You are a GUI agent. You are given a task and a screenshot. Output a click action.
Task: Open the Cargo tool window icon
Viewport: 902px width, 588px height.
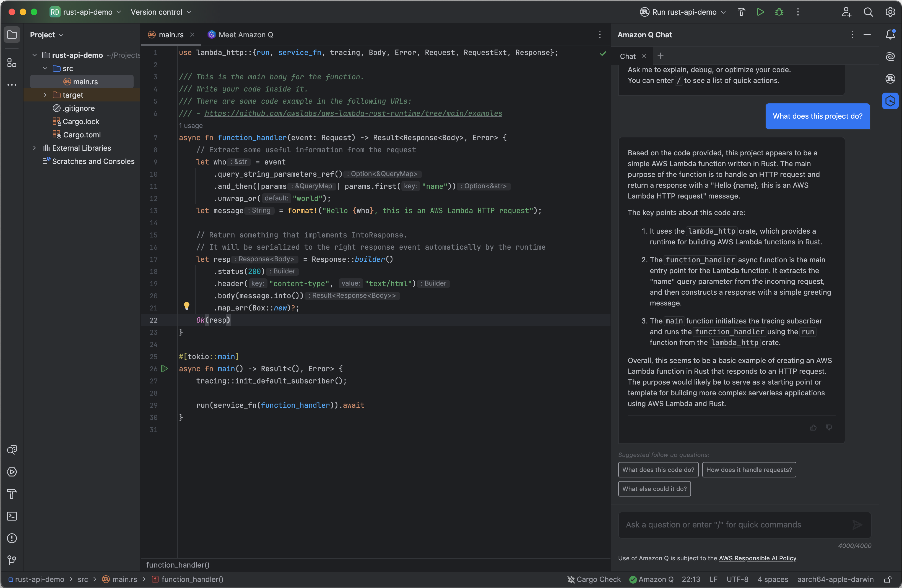[x=890, y=79]
